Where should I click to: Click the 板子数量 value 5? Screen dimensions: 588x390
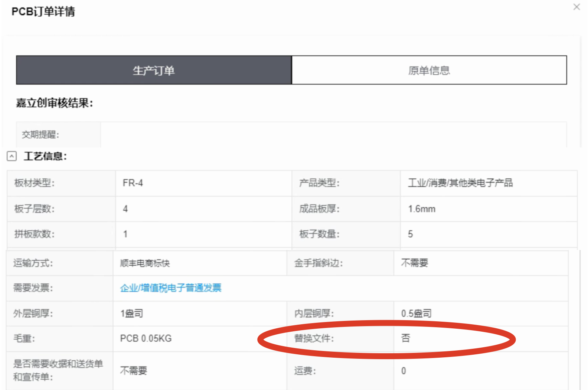(x=410, y=234)
